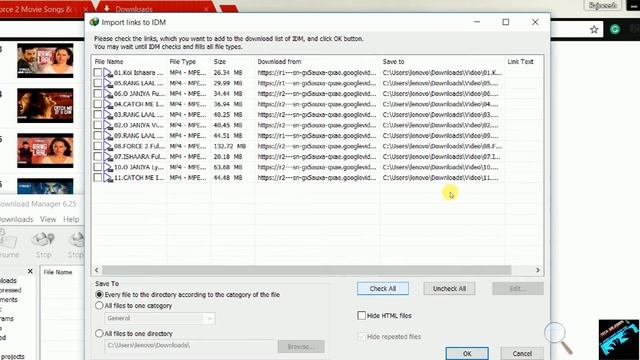Click the Check All button
Image resolution: width=640 pixels, height=360 pixels.
383,289
